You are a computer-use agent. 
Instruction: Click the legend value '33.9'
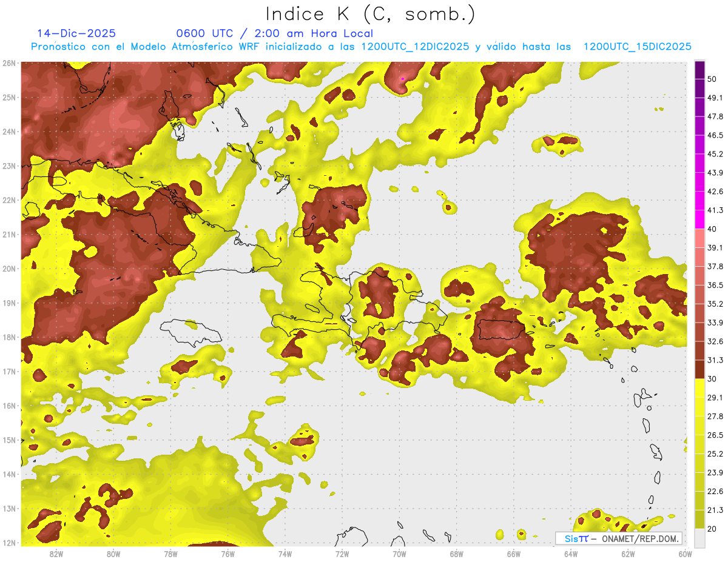(715, 323)
